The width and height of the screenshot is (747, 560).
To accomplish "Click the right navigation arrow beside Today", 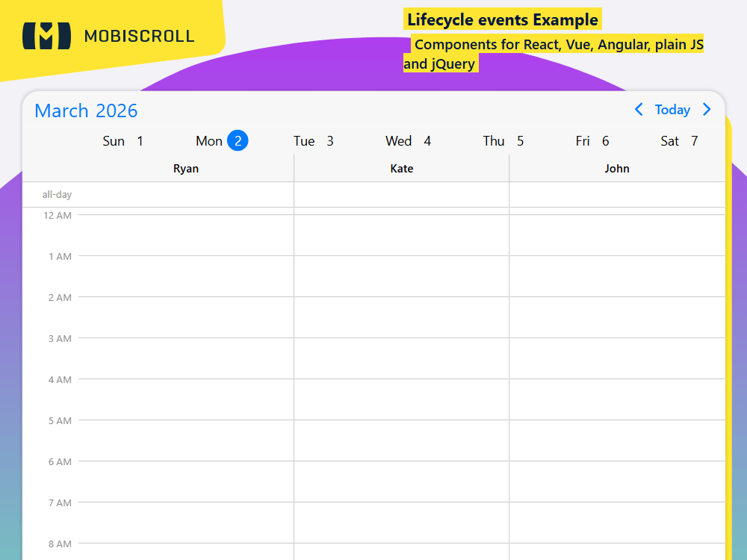I will [x=707, y=110].
